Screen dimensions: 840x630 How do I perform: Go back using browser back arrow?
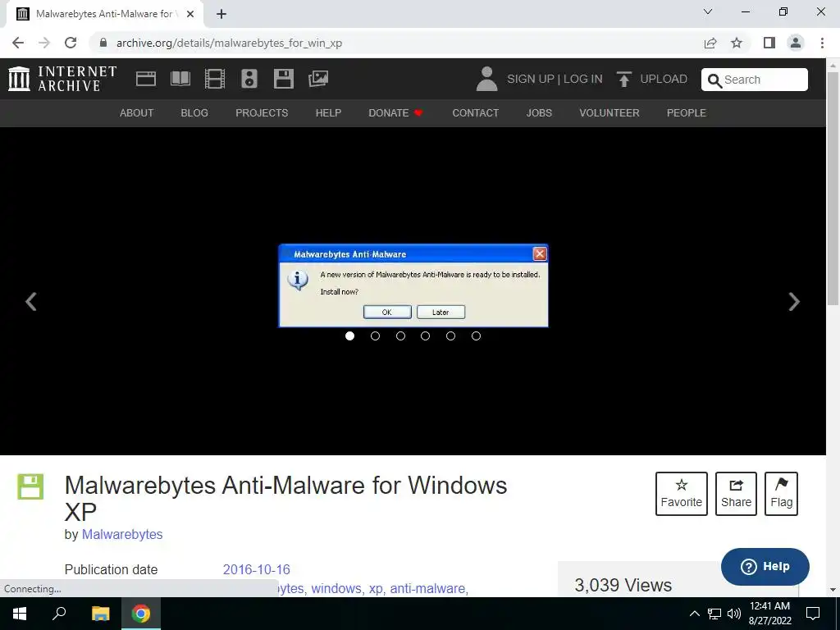click(18, 43)
